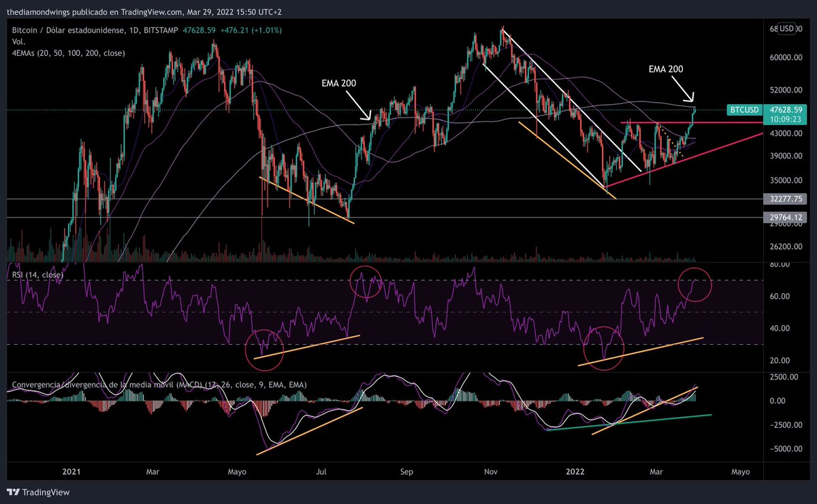The width and height of the screenshot is (817, 504).
Task: Click the 2500.00 MACD scale label
Action: pos(783,376)
